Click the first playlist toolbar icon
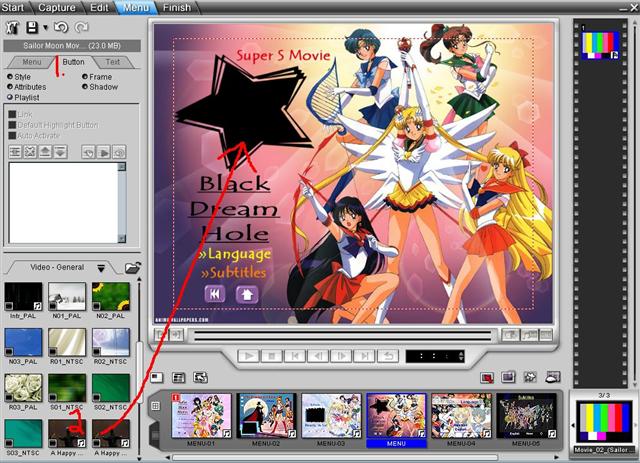This screenshot has height=463, width=640. [15, 152]
